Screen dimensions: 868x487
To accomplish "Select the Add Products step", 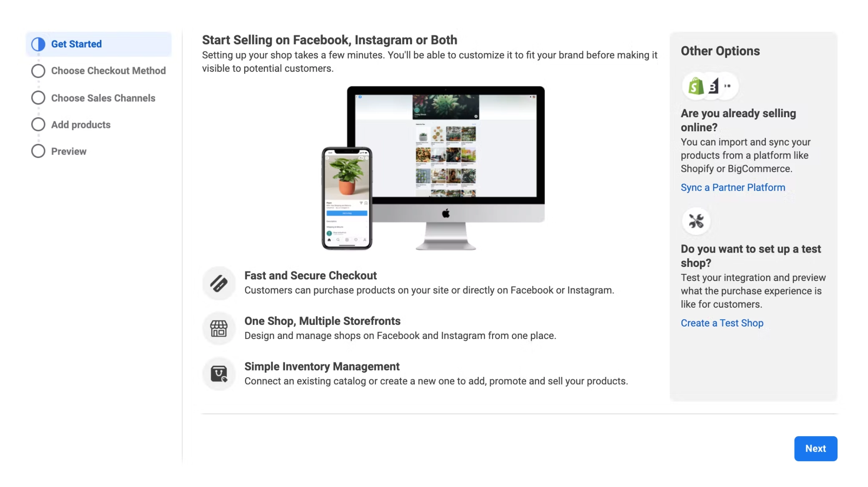I will click(81, 124).
